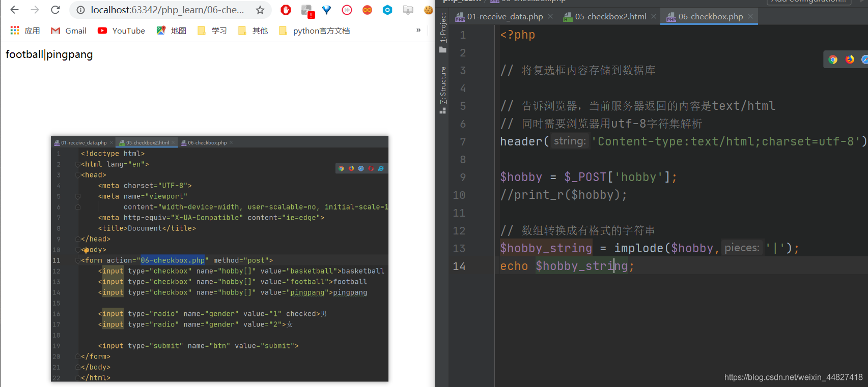Open the gray download extension icon
The height and width of the screenshot is (387, 868).
[408, 10]
